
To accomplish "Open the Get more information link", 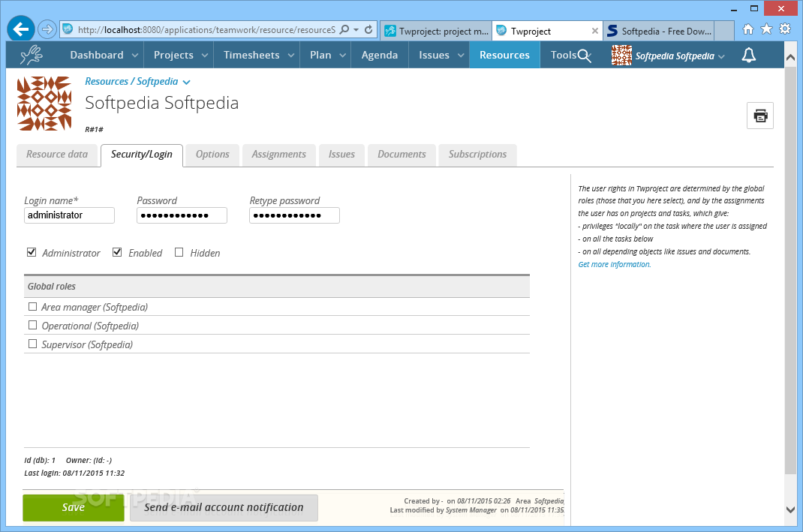I will (x=615, y=264).
